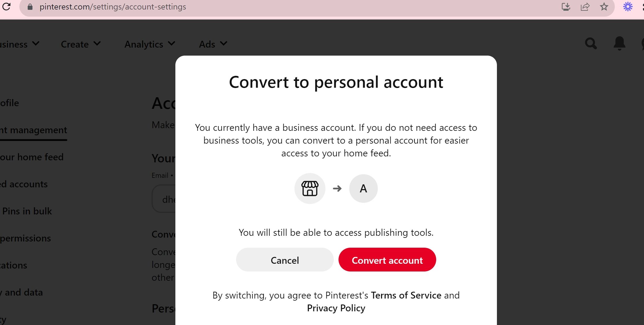
Task: Click the padlock icon in address bar
Action: point(29,7)
